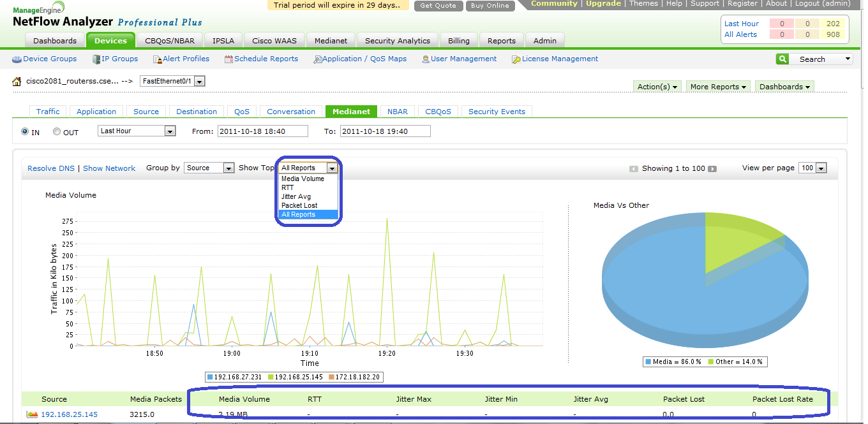This screenshot has width=868, height=424.
Task: Open the Admin tab
Action: coord(545,41)
